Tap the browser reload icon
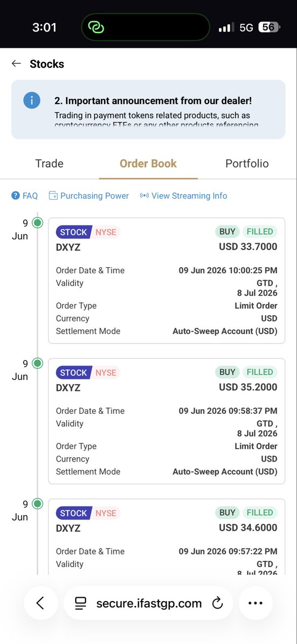Viewport: 297px width, 644px height. point(218,603)
